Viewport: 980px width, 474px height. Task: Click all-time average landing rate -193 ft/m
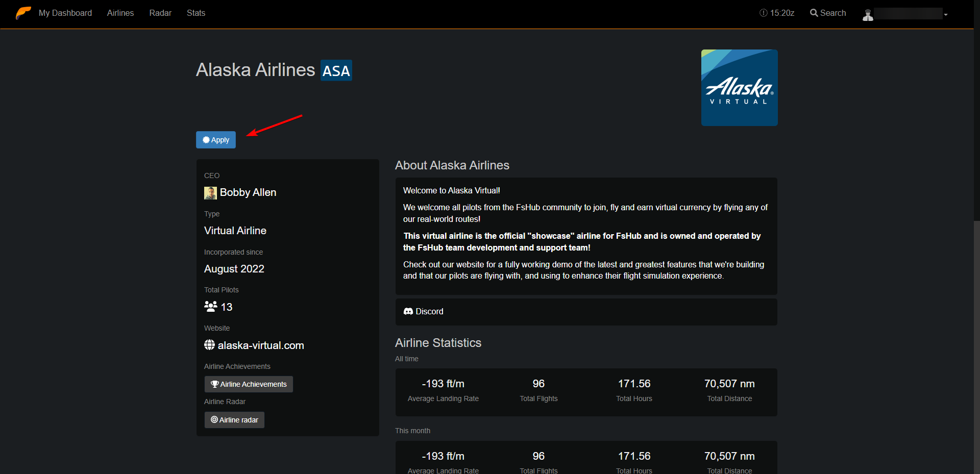coord(443,384)
